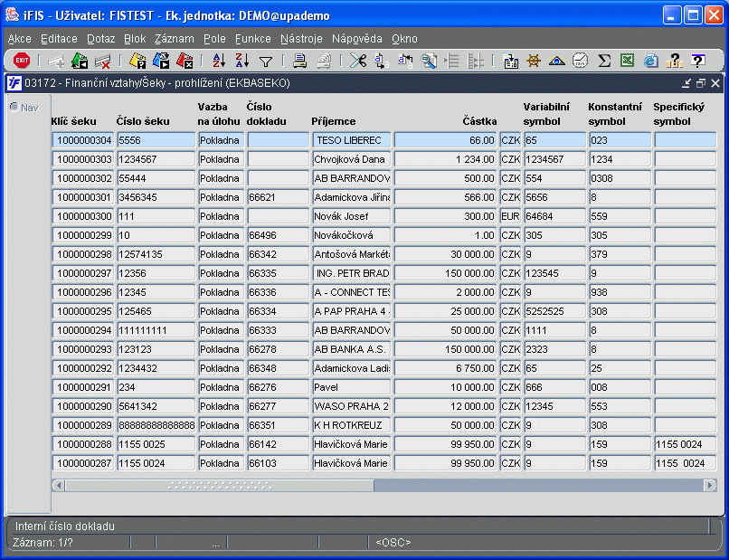Viewport: 729px width, 560px height.
Task: Close the inner EKBASEKO form window
Action: 715,83
